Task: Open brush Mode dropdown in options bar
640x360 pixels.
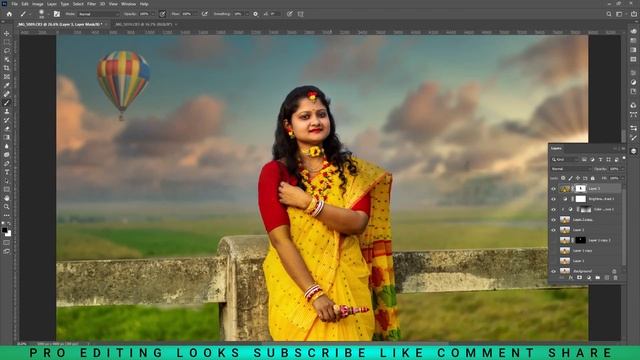Action: click(x=99, y=14)
